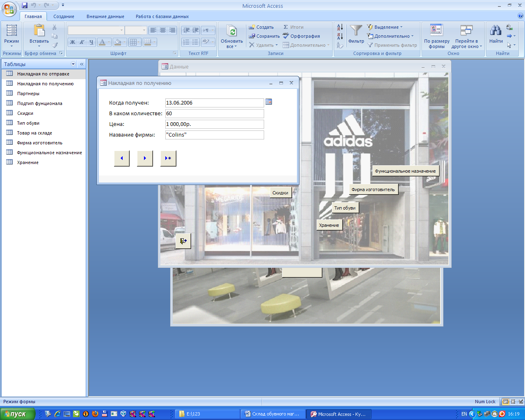Switch to Главная ribbon tab
Image resolution: width=525 pixels, height=420 pixels.
(x=33, y=16)
